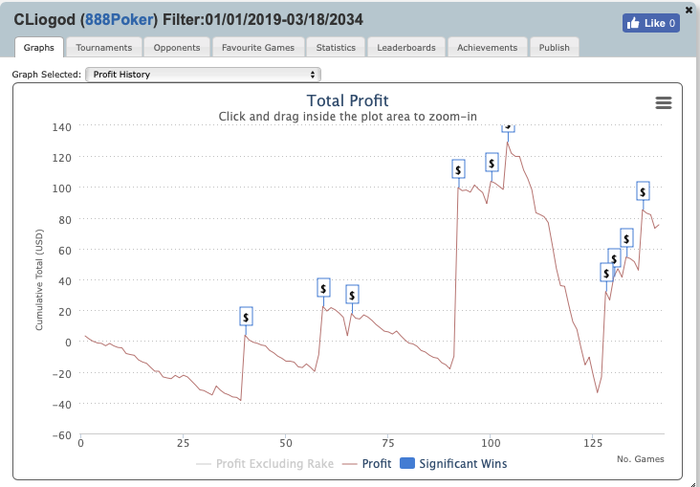Click the No. Games axis label
The image size is (700, 487).
pyautogui.click(x=640, y=459)
